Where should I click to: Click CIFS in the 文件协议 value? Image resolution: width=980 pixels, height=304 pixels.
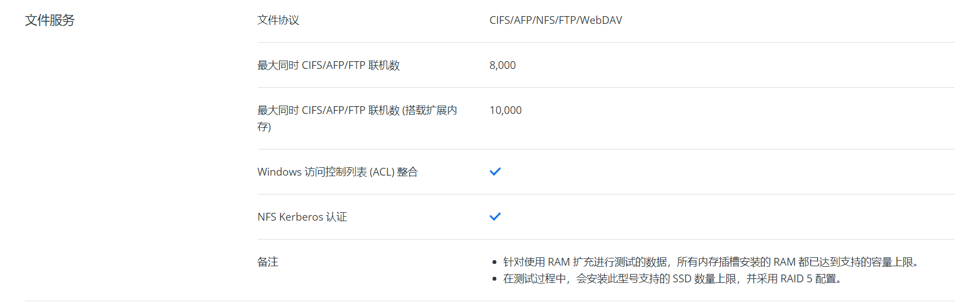(500, 21)
